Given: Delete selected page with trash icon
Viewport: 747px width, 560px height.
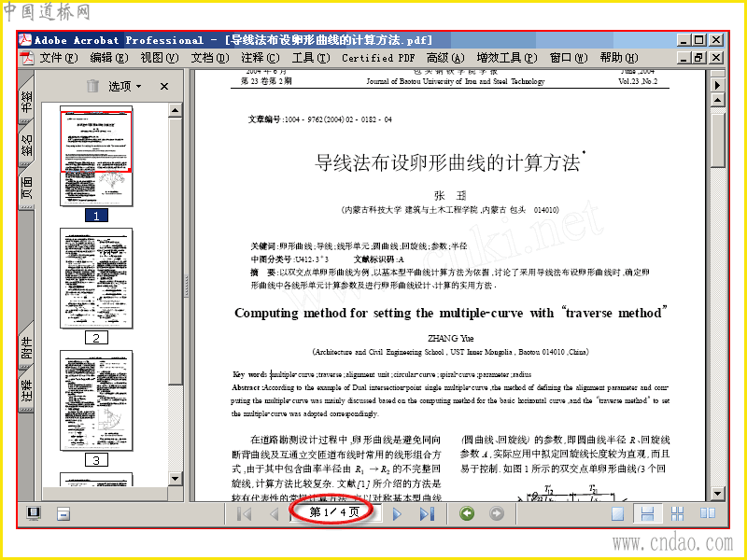Looking at the screenshot, I should coord(92,86).
